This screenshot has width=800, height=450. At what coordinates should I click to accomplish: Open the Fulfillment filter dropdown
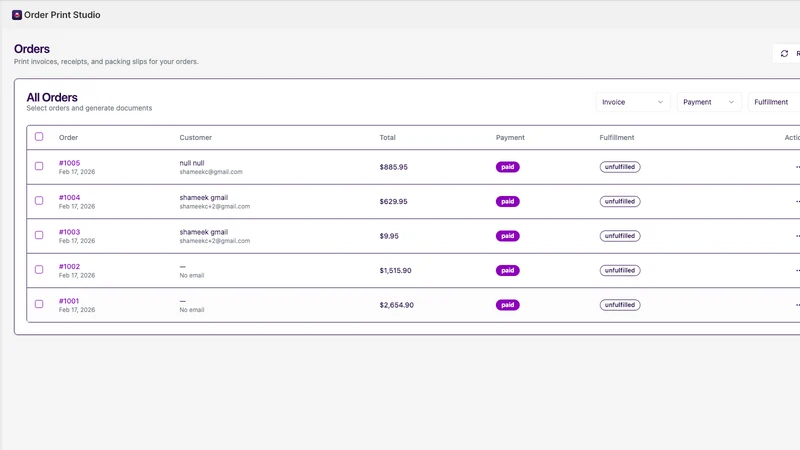[773, 102]
